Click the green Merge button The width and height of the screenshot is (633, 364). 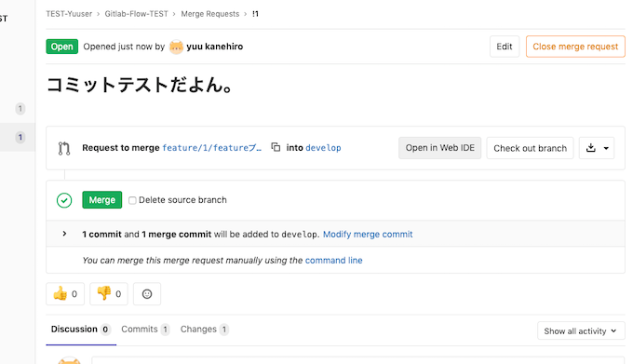102,200
